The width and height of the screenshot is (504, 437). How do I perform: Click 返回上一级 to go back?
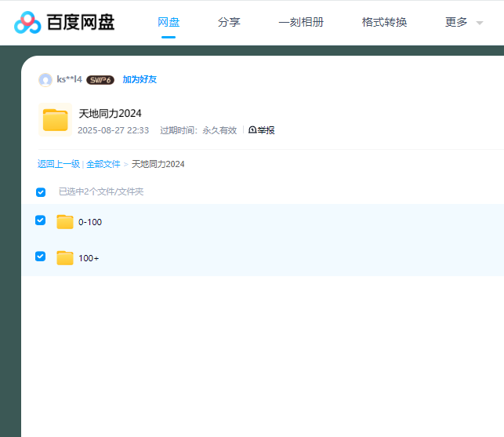[x=58, y=164]
